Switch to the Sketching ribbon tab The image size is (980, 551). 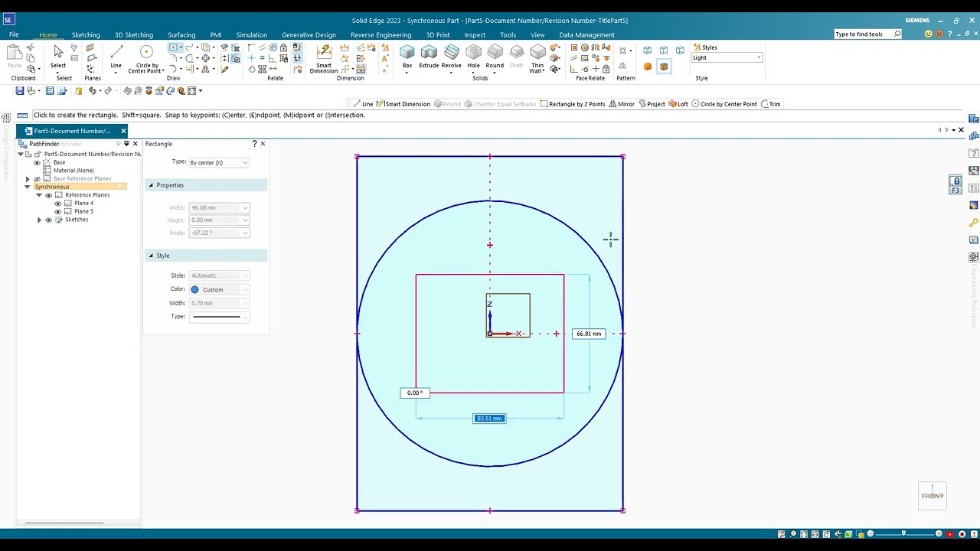86,34
